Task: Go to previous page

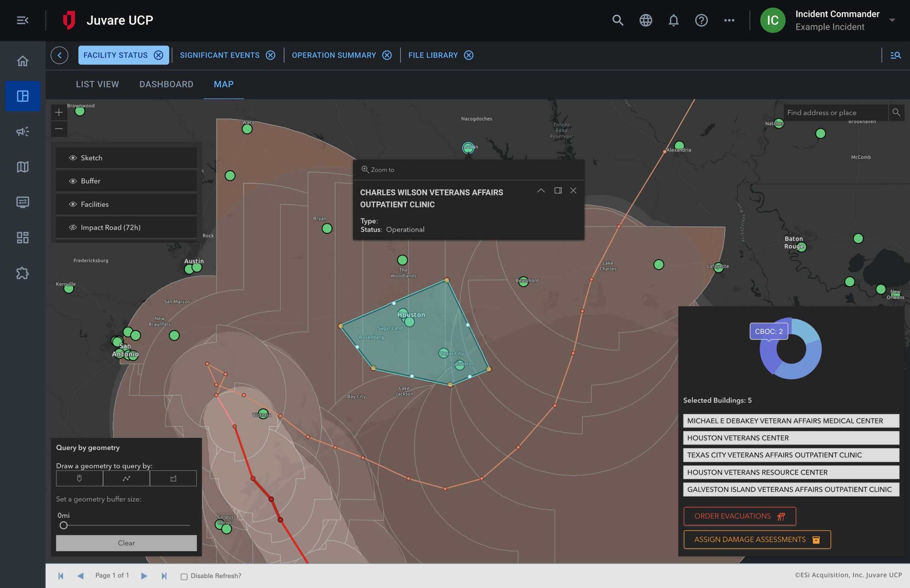Action: point(81,576)
